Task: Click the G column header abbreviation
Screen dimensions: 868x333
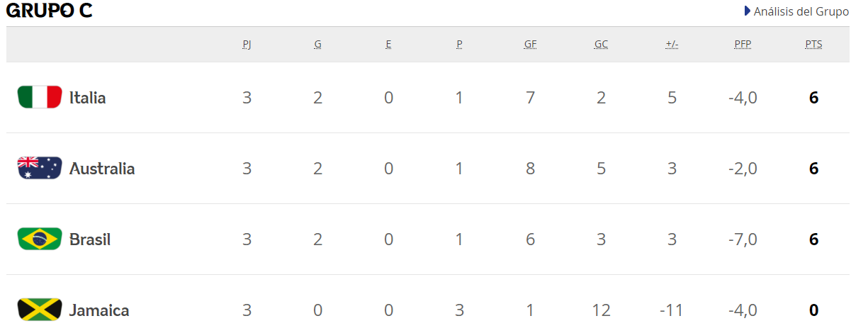Action: point(317,44)
